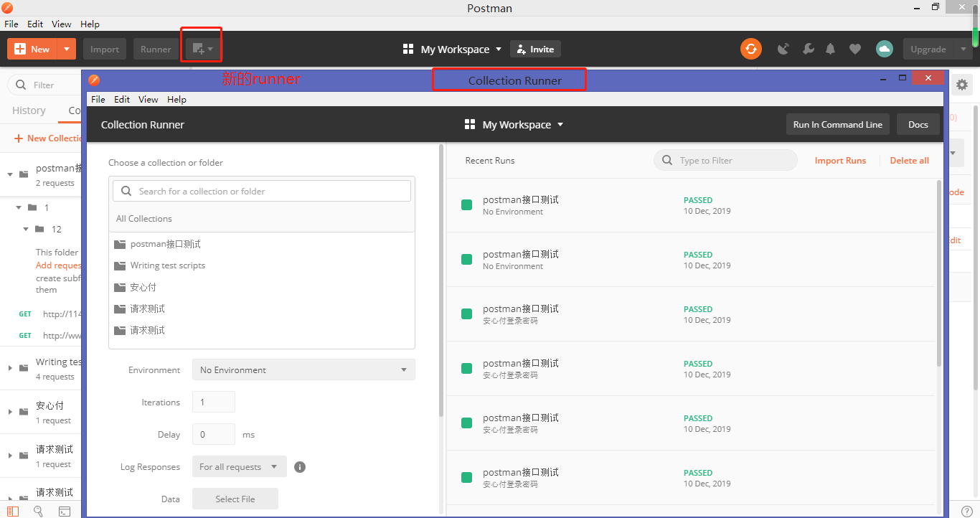
Task: Collapse folder 1 in the sidebar
Action: pyautogui.click(x=19, y=207)
